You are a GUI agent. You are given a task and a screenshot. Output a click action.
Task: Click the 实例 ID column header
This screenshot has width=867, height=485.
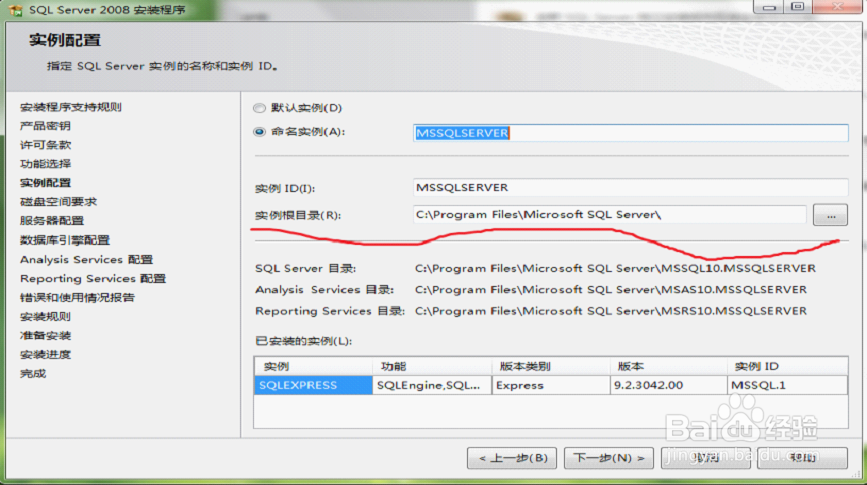pyautogui.click(x=787, y=366)
